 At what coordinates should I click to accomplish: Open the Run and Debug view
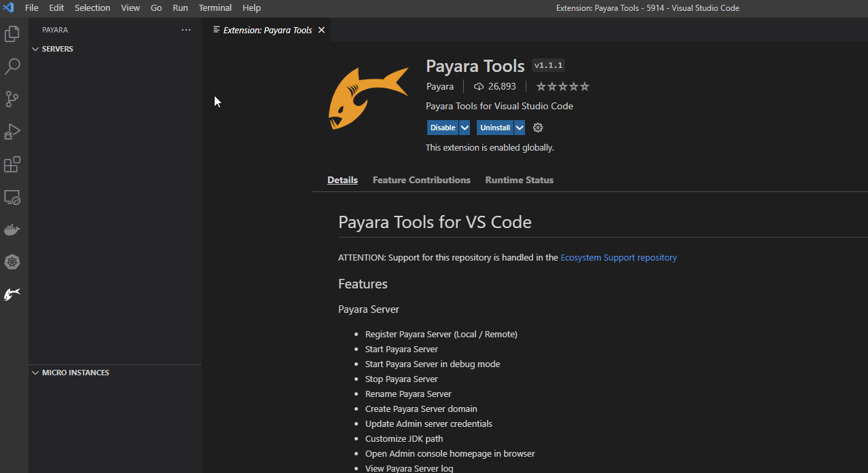[12, 132]
